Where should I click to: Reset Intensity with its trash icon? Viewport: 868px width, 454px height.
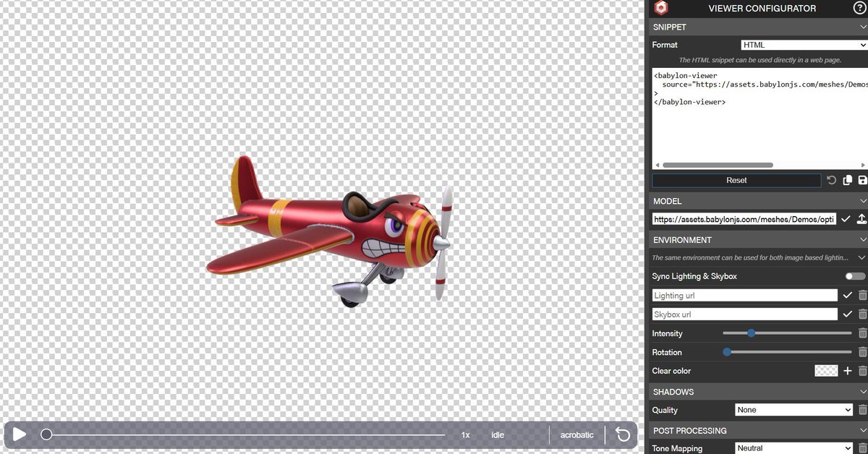coord(862,333)
